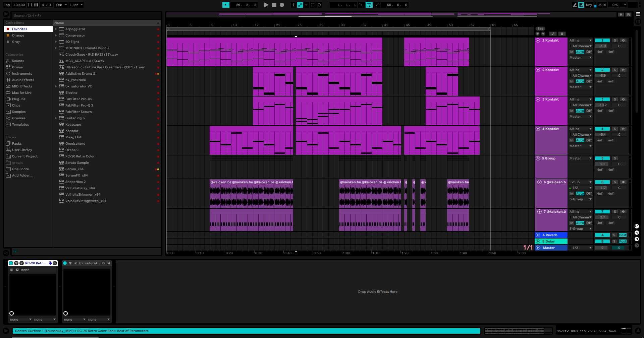Deactivate track 3 with its activator button
Image resolution: width=644 pixels, height=338 pixels.
pos(602,99)
